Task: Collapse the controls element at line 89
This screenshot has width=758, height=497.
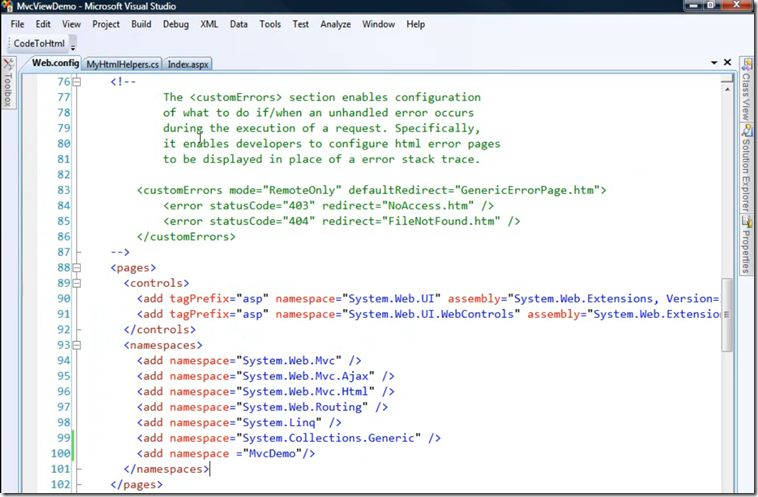Action: click(x=77, y=283)
